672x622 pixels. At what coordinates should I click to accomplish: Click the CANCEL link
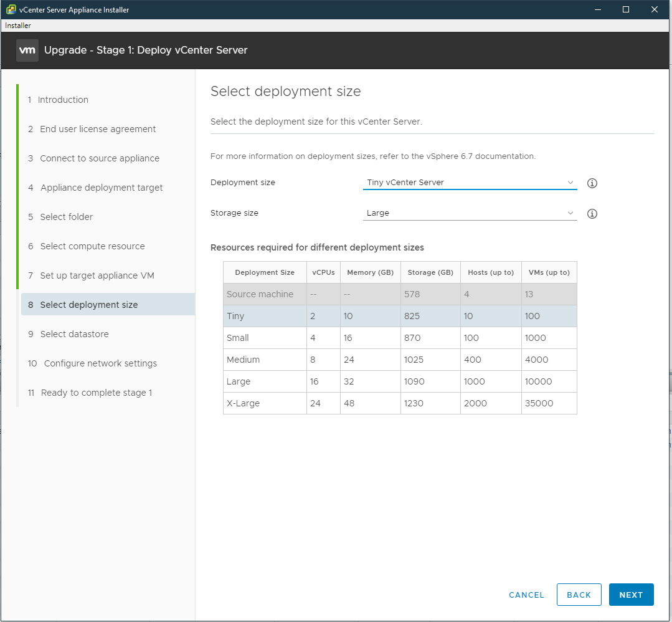point(526,595)
